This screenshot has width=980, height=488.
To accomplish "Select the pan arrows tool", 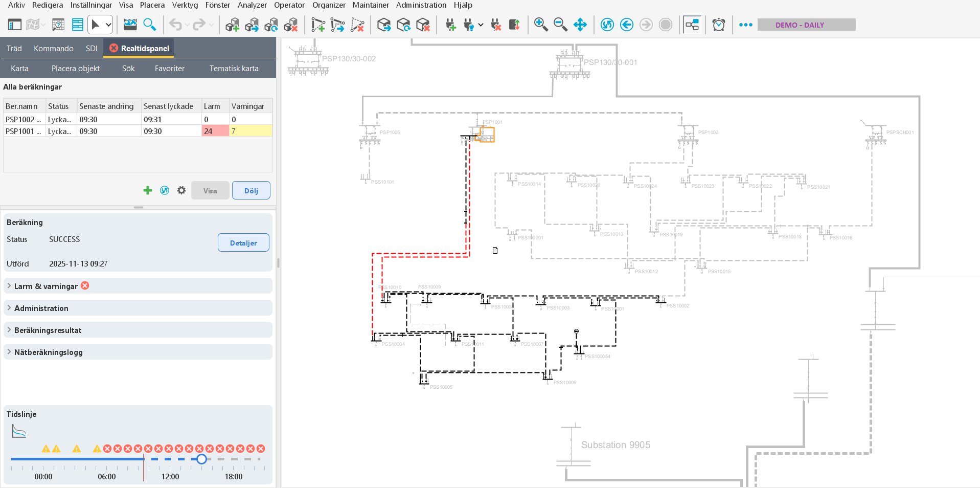I will 580,25.
